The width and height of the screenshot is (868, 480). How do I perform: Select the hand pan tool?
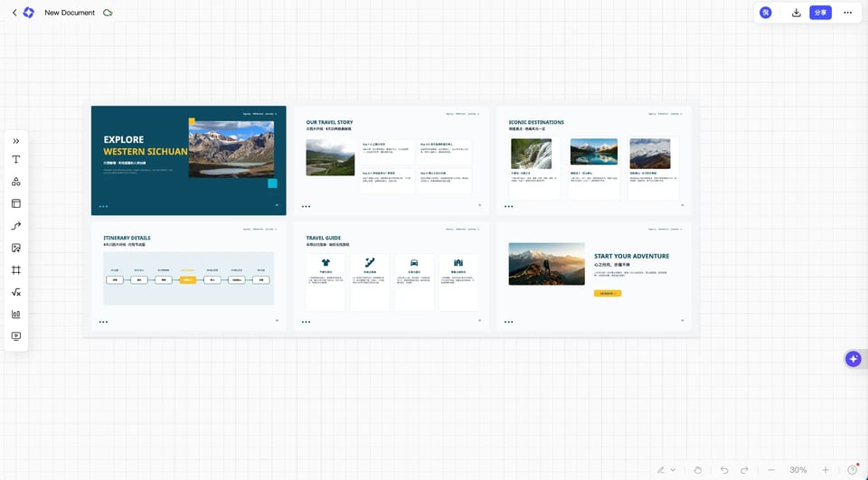pyautogui.click(x=697, y=470)
